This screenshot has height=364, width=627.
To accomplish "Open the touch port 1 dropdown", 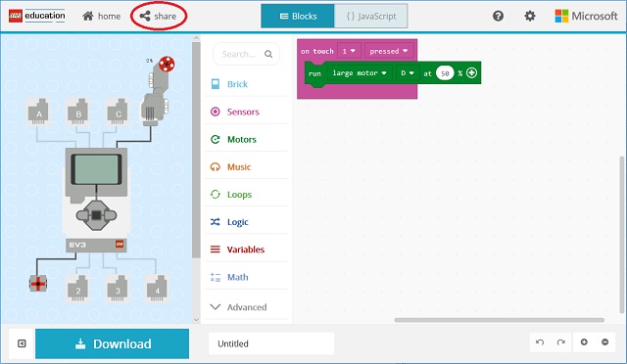I will [349, 51].
